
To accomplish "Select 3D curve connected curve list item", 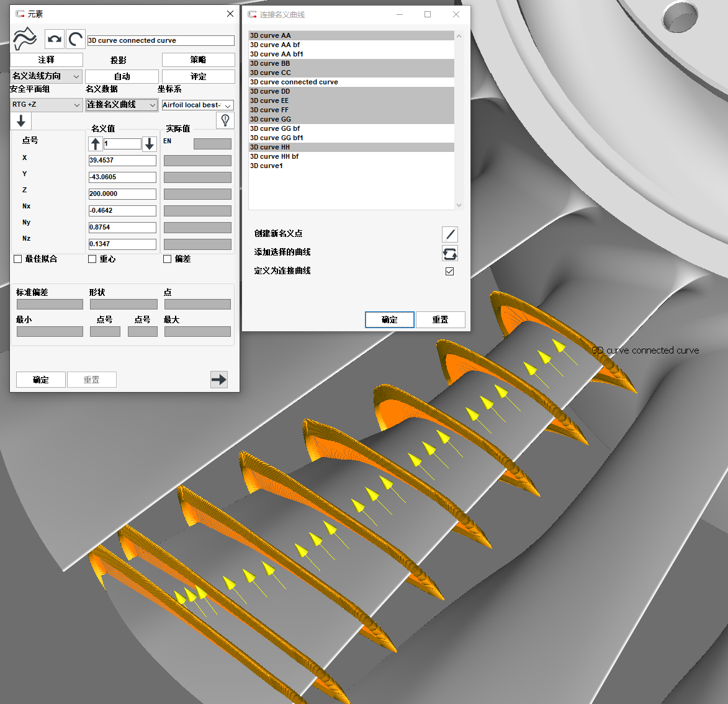I will (294, 82).
